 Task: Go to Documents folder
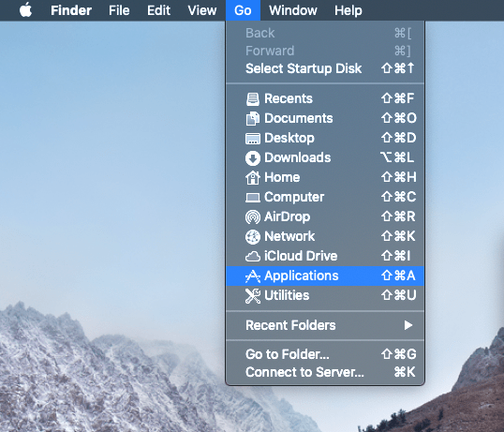point(325,118)
